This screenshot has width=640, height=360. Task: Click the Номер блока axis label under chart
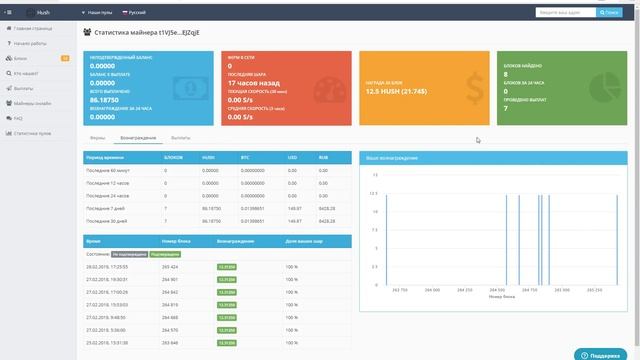tap(502, 297)
